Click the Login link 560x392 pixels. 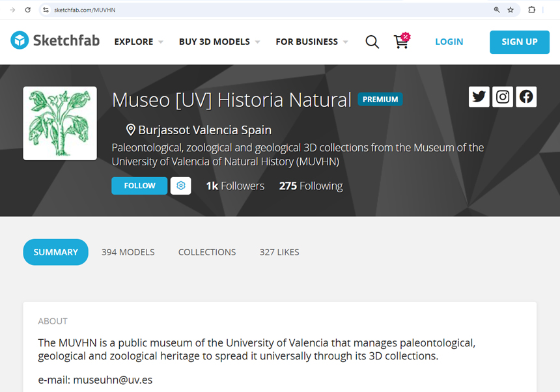point(449,42)
